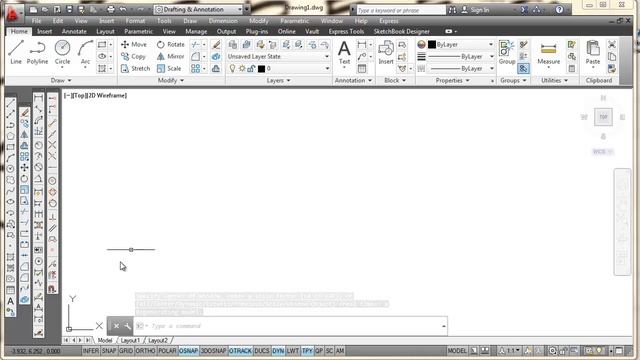Screen dimensions: 640x360
Task: Expand the Draw panel
Action: [x=61, y=80]
